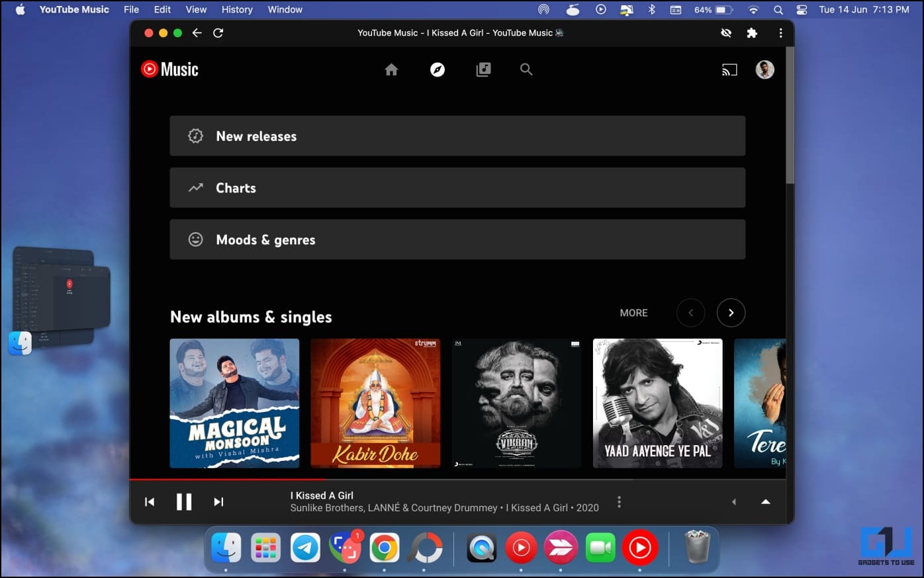Open the window's three-dot menu
The height and width of the screenshot is (578, 924).
(x=780, y=32)
